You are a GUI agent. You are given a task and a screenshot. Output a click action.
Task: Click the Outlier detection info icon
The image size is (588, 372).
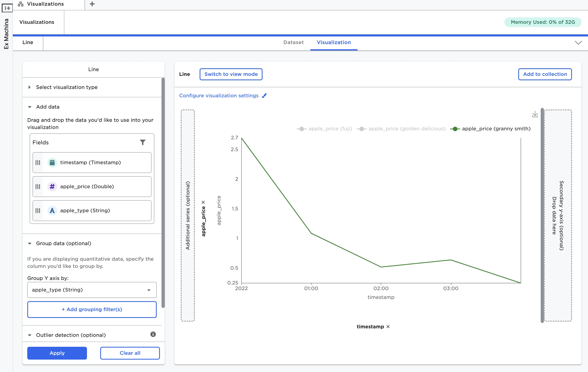tap(153, 334)
